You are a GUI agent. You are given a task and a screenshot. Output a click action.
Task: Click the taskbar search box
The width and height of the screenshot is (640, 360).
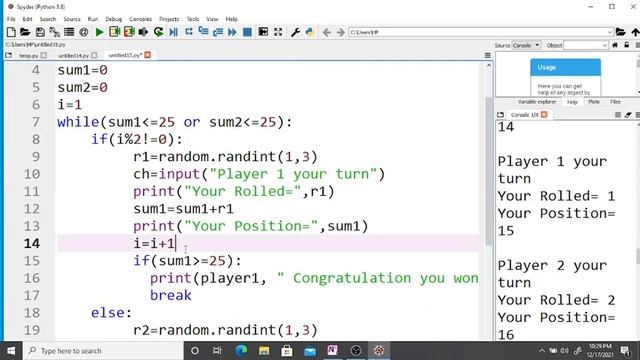[x=103, y=351]
